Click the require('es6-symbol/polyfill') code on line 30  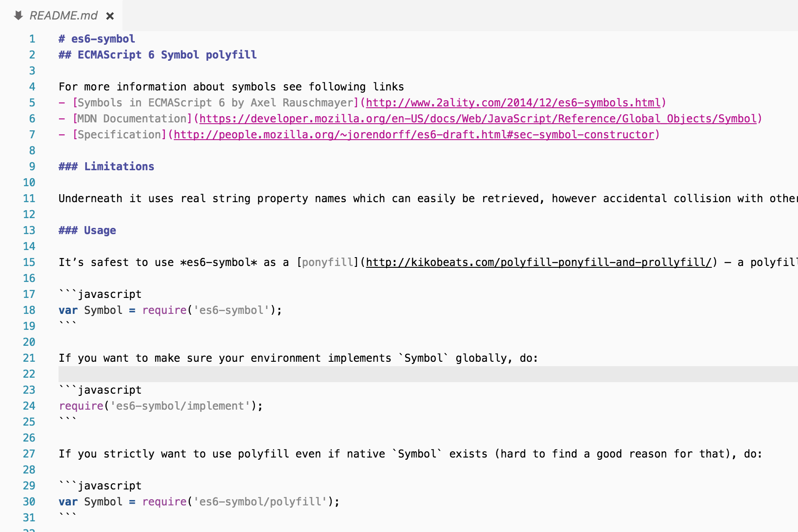pos(241,502)
